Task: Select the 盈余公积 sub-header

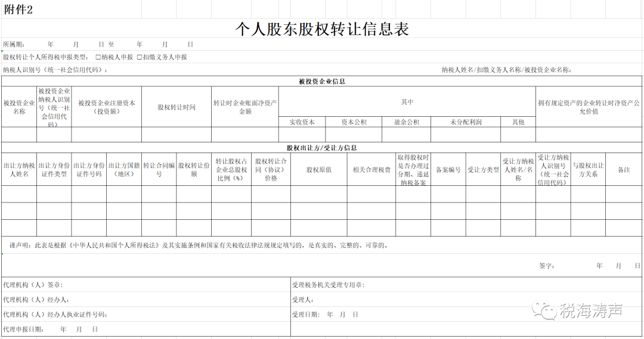Action: pos(406,122)
